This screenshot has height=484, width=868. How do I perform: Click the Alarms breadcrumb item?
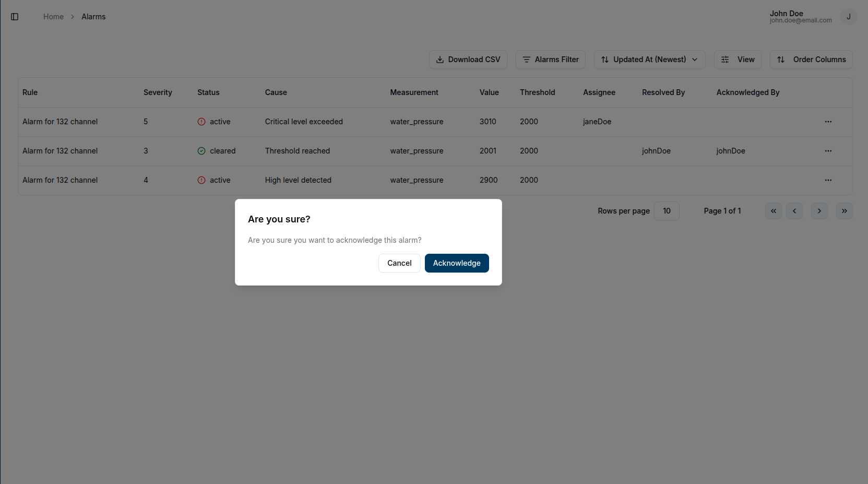tap(93, 16)
